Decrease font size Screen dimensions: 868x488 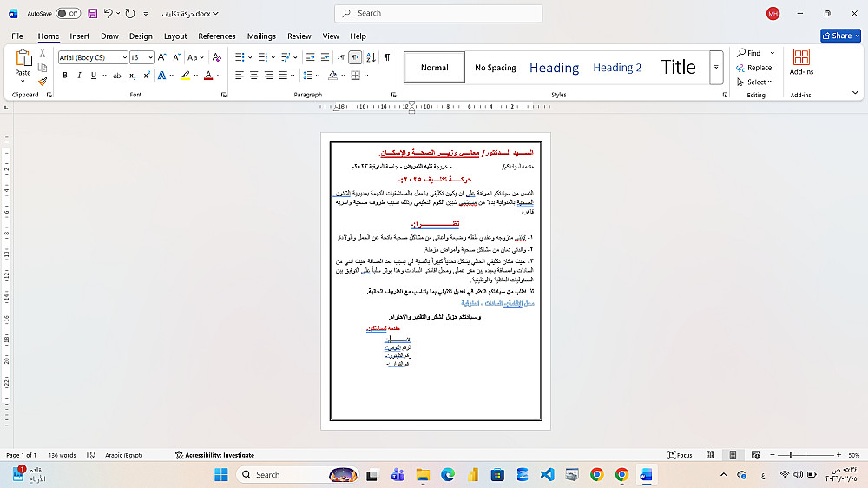(x=176, y=57)
